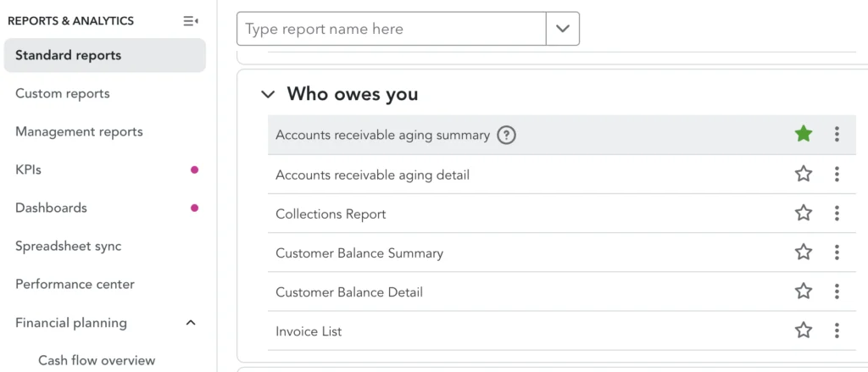Star the Collections Report

[x=804, y=214]
